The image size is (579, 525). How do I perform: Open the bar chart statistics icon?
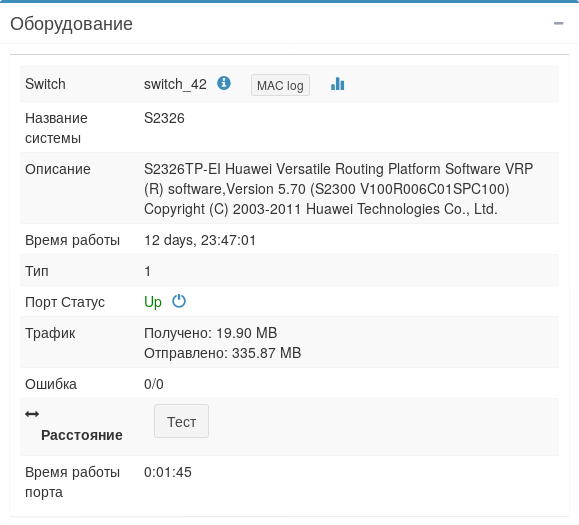[x=338, y=84]
